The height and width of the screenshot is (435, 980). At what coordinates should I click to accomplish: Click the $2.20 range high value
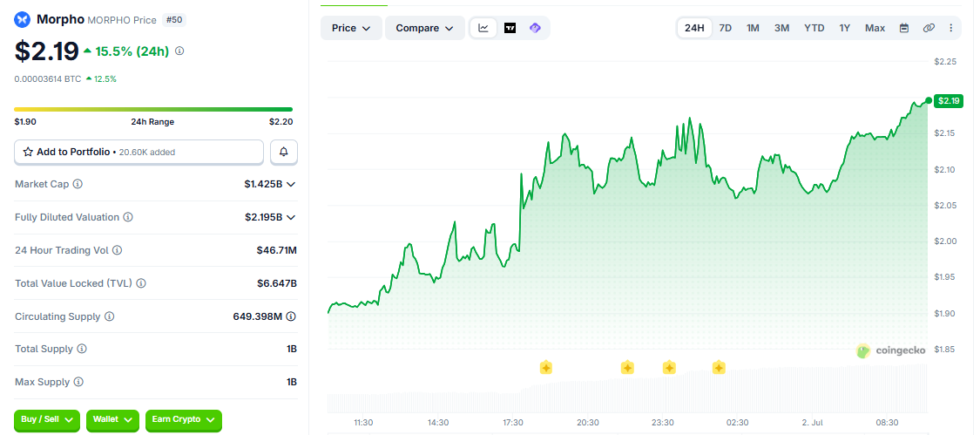click(x=280, y=122)
